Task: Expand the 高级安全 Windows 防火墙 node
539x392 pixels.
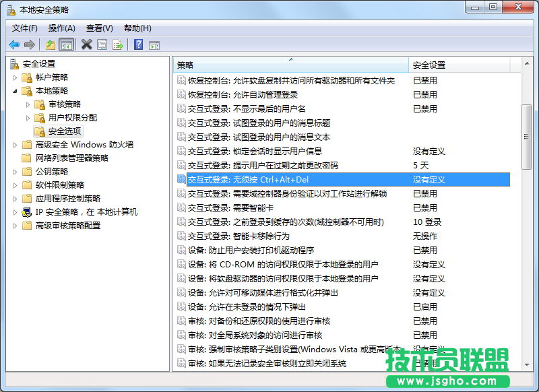Action: click(x=15, y=144)
